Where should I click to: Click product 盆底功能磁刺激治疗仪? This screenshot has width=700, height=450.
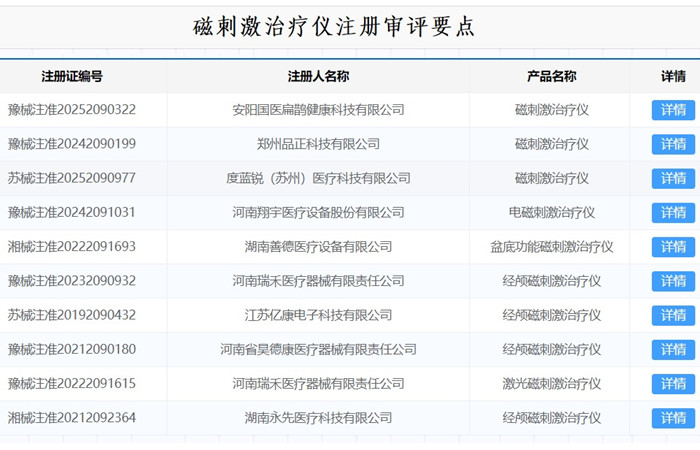pos(552,247)
